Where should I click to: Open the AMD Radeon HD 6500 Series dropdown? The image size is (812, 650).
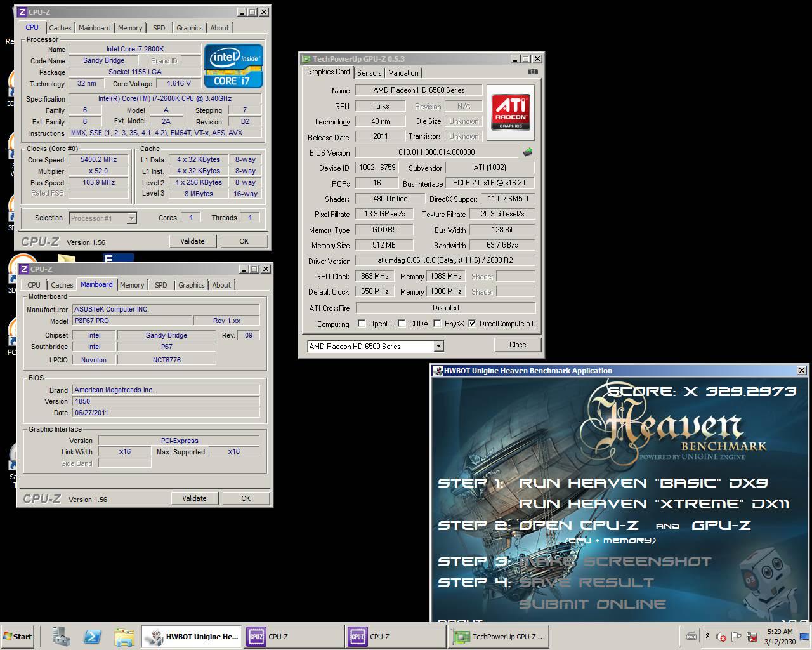click(x=438, y=347)
